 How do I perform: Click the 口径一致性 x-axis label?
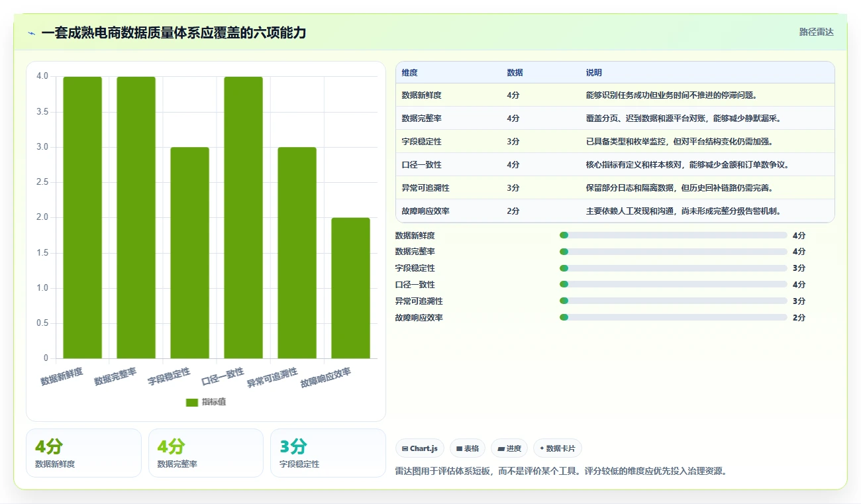223,376
